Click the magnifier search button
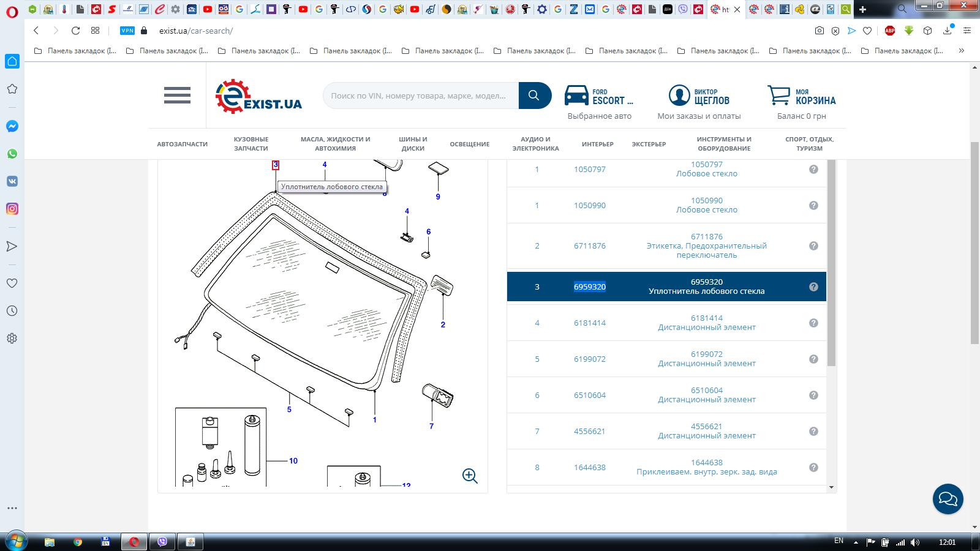Screen dimensions: 980x551 pos(534,96)
